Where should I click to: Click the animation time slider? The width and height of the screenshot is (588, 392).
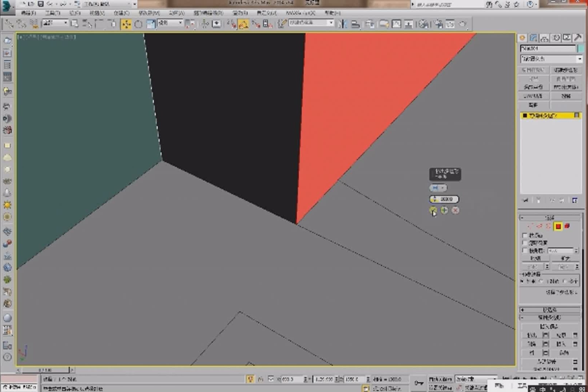[x=46, y=370]
